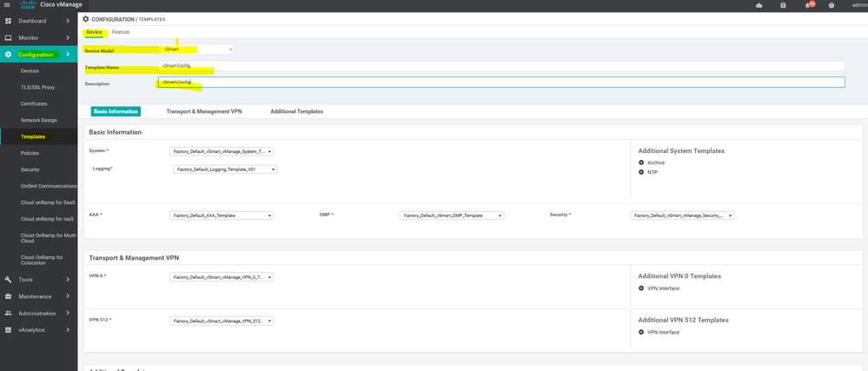
Task: Click the Dashboard grid icon
Action: [9, 21]
